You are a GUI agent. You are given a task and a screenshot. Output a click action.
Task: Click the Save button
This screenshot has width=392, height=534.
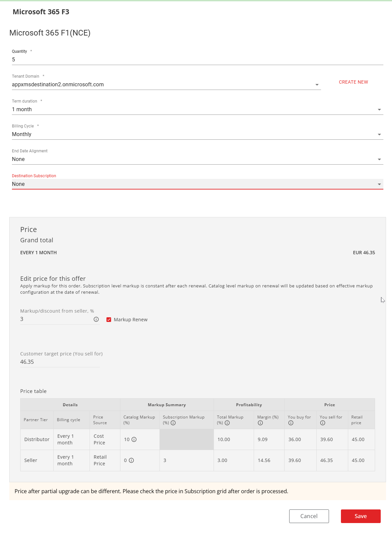click(x=360, y=516)
